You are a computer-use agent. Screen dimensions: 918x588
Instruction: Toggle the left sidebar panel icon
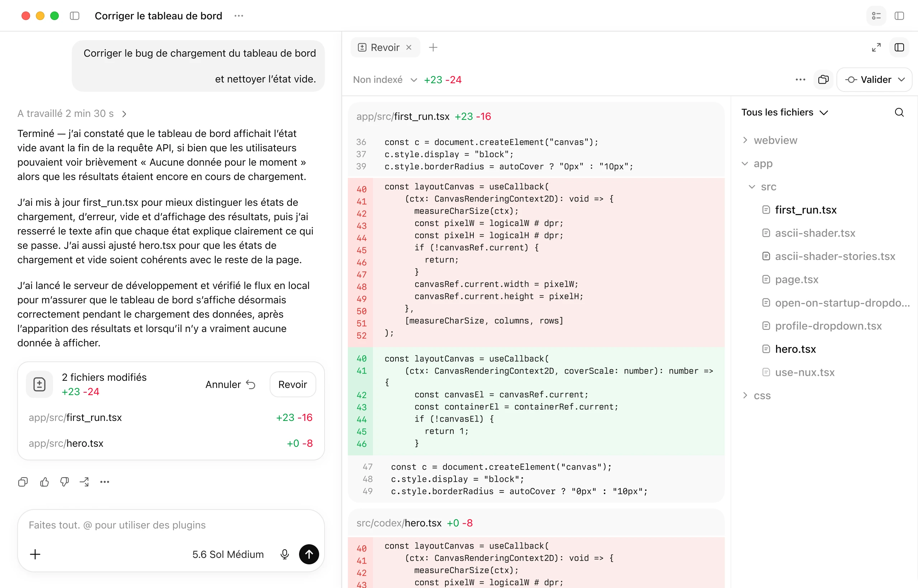pos(75,16)
